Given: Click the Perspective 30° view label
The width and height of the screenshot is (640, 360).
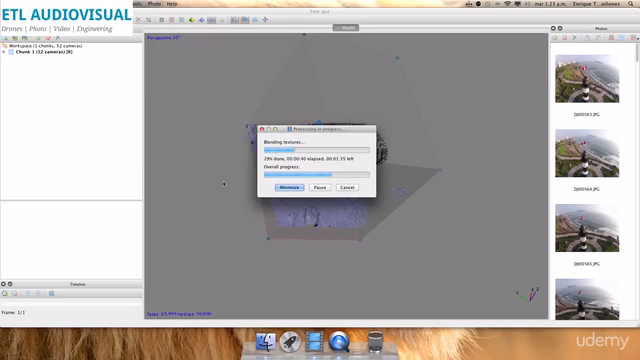Looking at the screenshot, I should 163,38.
